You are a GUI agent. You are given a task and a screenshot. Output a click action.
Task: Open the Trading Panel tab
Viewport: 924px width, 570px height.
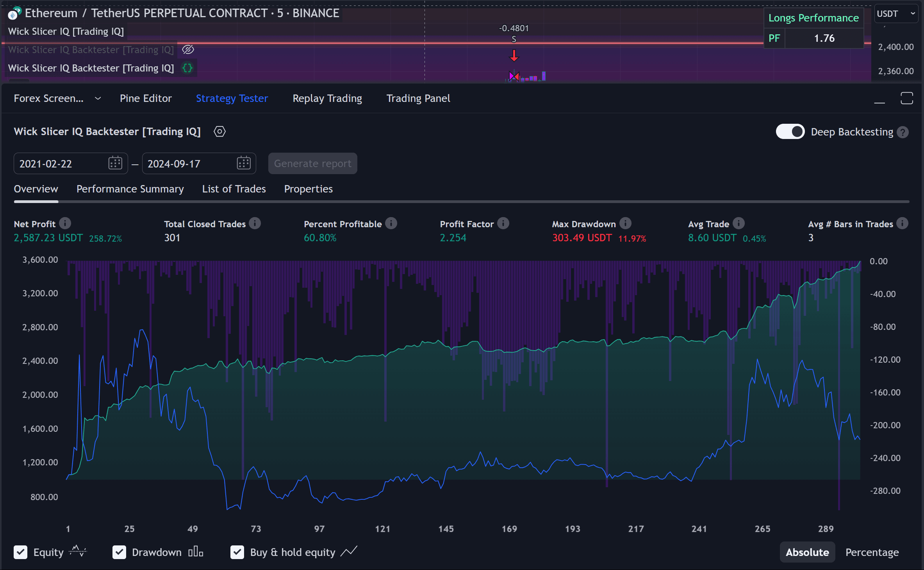pyautogui.click(x=418, y=98)
